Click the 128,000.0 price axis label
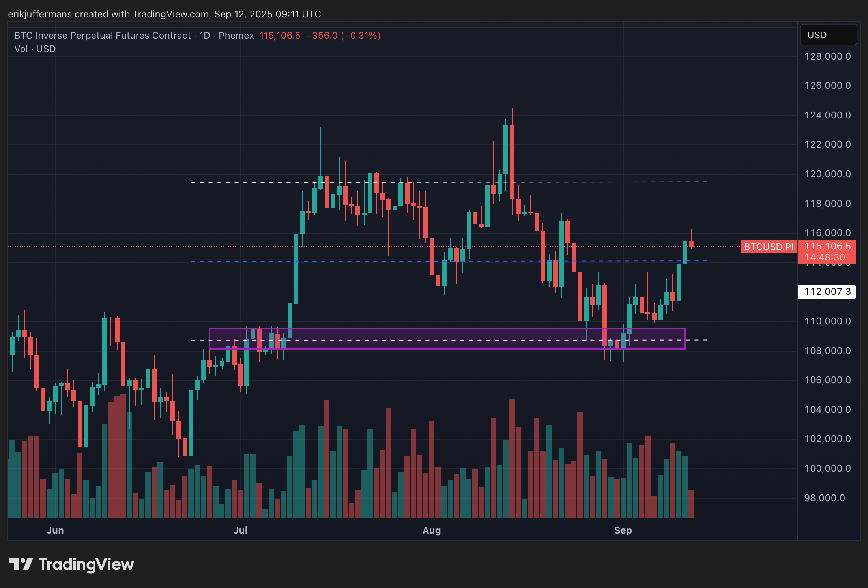 [x=827, y=56]
